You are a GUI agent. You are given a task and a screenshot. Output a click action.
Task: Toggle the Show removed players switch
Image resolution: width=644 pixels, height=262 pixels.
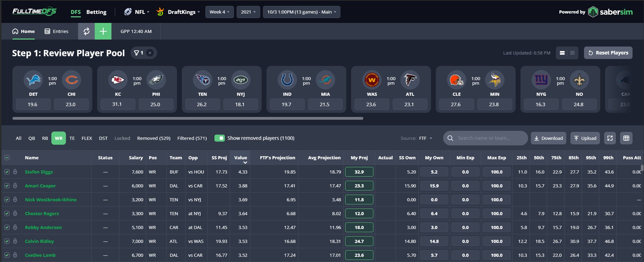click(x=220, y=138)
